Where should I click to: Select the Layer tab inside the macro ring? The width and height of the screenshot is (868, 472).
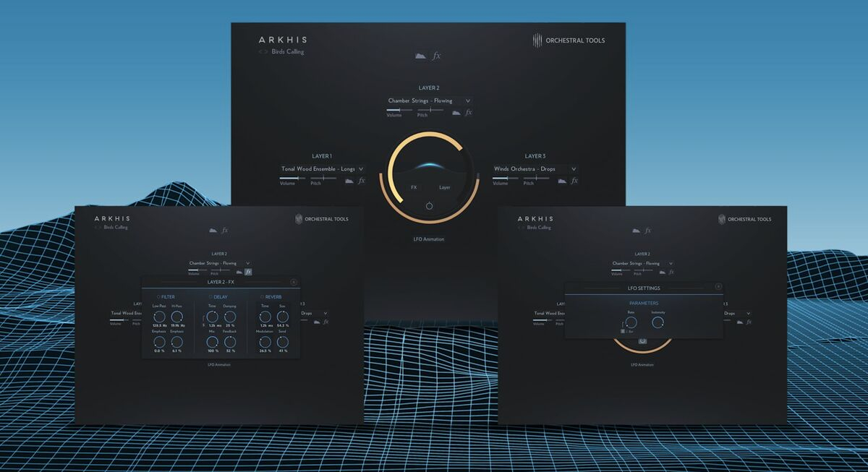[444, 187]
